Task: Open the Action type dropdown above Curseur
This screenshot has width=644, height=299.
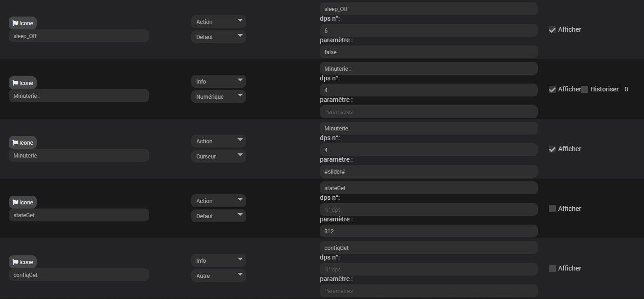Action: pyautogui.click(x=219, y=141)
